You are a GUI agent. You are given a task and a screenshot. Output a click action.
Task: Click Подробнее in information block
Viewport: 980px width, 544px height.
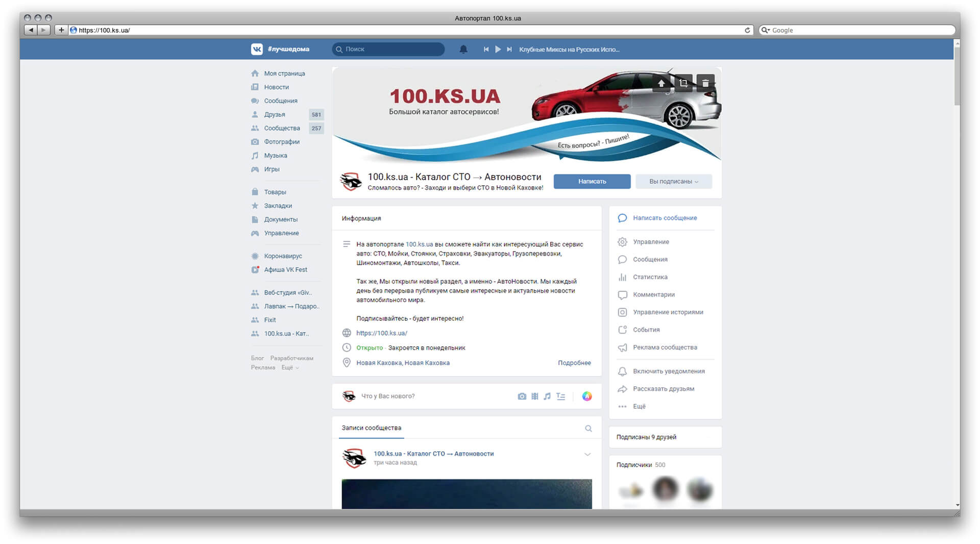point(574,363)
